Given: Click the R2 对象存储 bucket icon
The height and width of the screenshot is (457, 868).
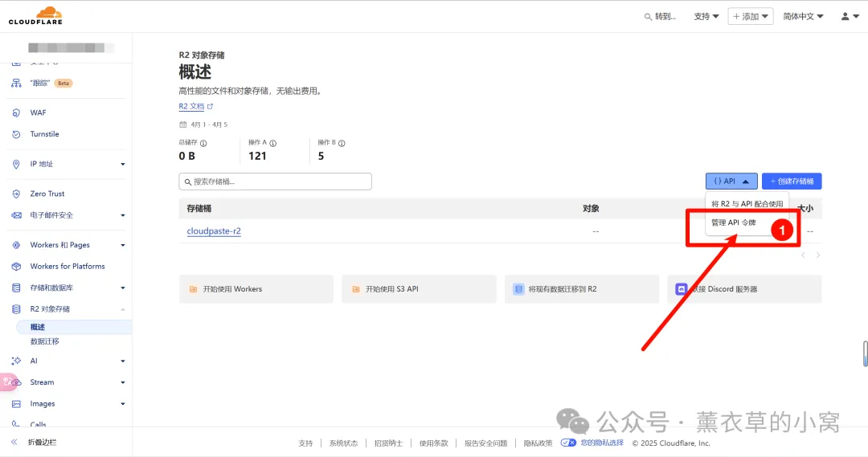Looking at the screenshot, I should 16,309.
